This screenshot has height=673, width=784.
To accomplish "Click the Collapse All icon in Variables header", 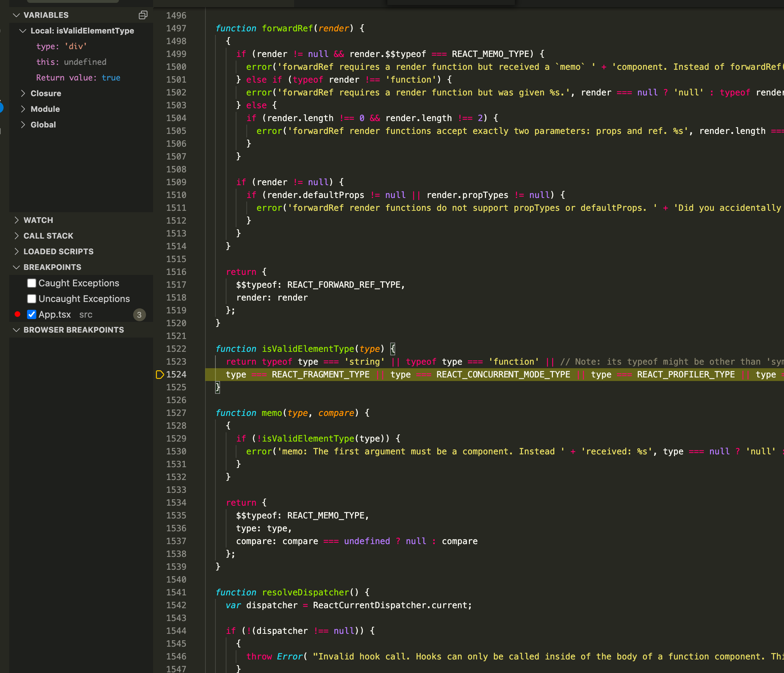I will (x=143, y=15).
